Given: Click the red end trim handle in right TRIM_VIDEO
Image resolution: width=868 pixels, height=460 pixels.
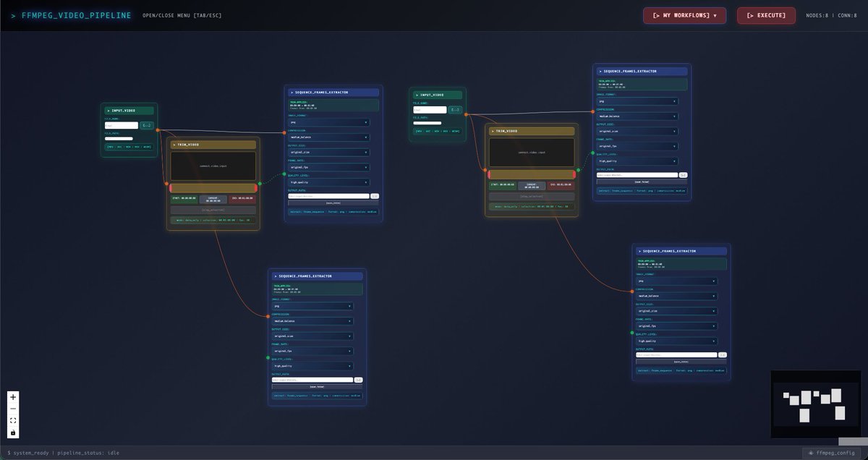Looking at the screenshot, I should point(573,174).
